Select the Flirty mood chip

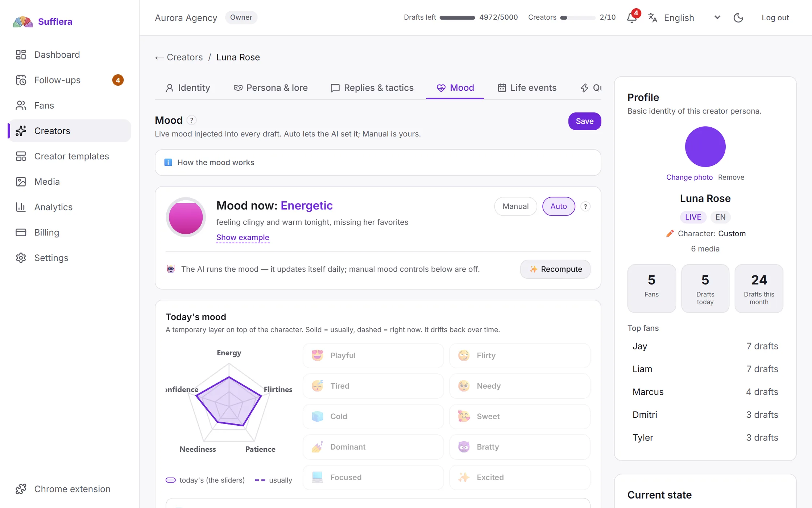pyautogui.click(x=519, y=355)
